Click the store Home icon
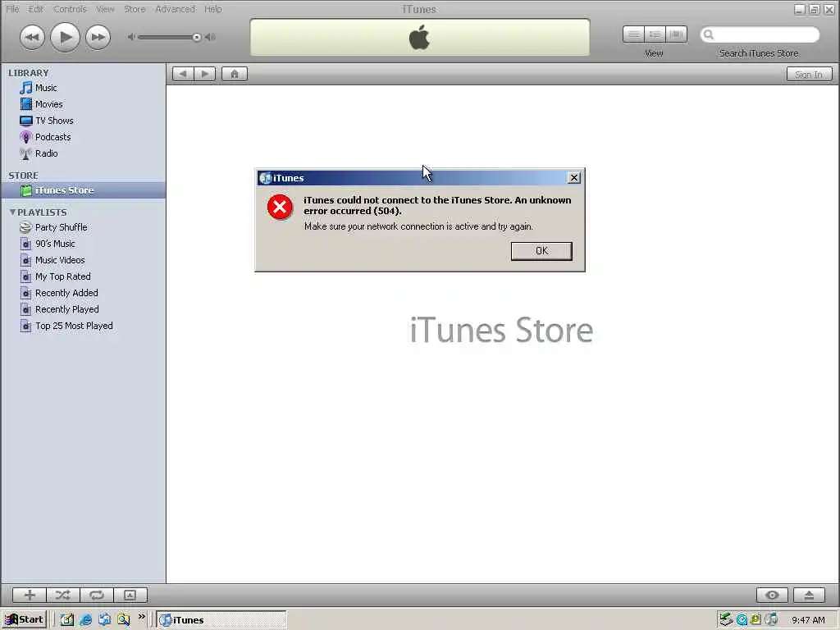This screenshot has height=630, width=840. 235,74
